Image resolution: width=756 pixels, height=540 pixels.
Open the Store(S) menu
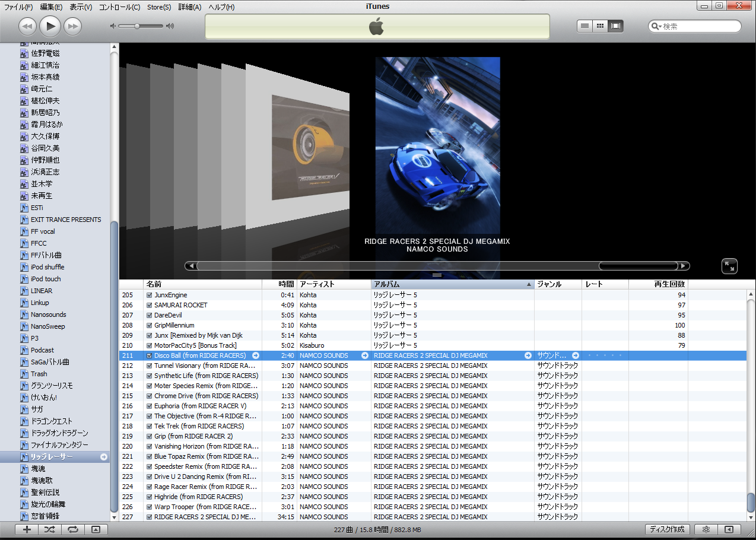tap(159, 7)
